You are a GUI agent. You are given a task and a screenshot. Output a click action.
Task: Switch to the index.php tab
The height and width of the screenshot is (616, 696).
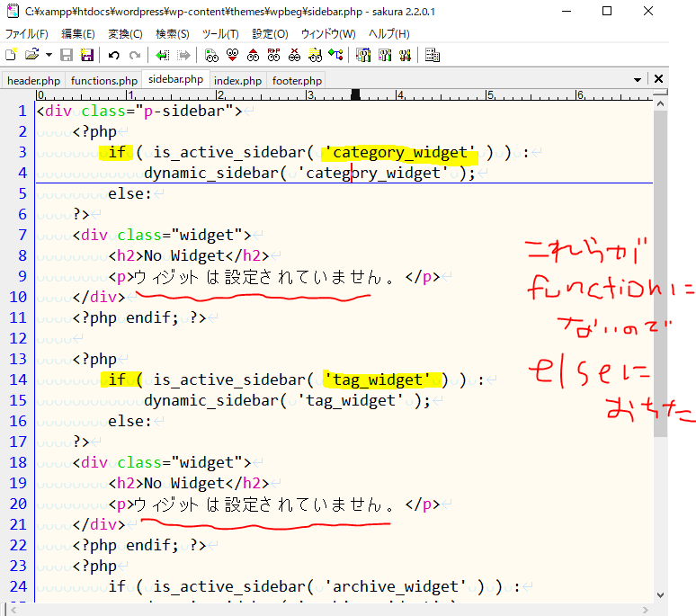click(x=237, y=81)
